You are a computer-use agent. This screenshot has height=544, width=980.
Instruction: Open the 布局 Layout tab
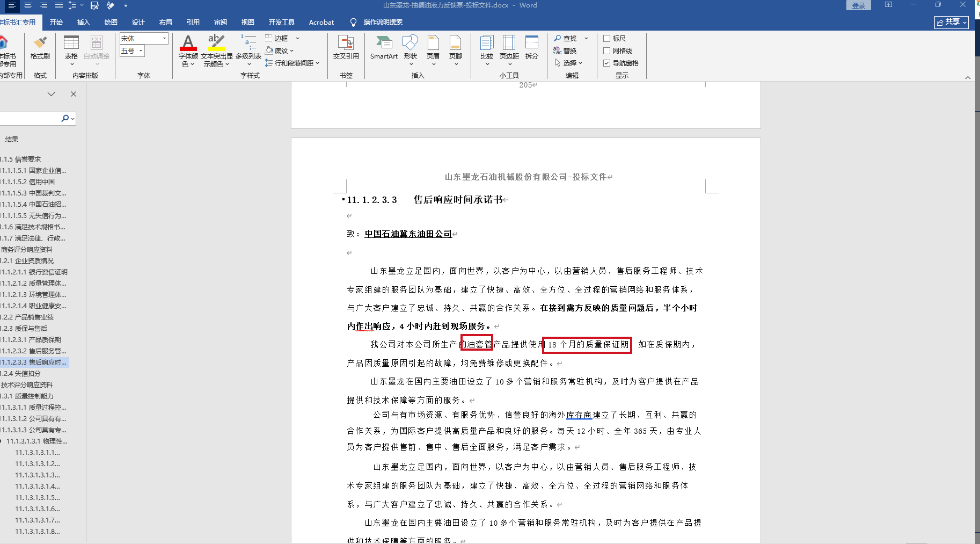point(165,22)
